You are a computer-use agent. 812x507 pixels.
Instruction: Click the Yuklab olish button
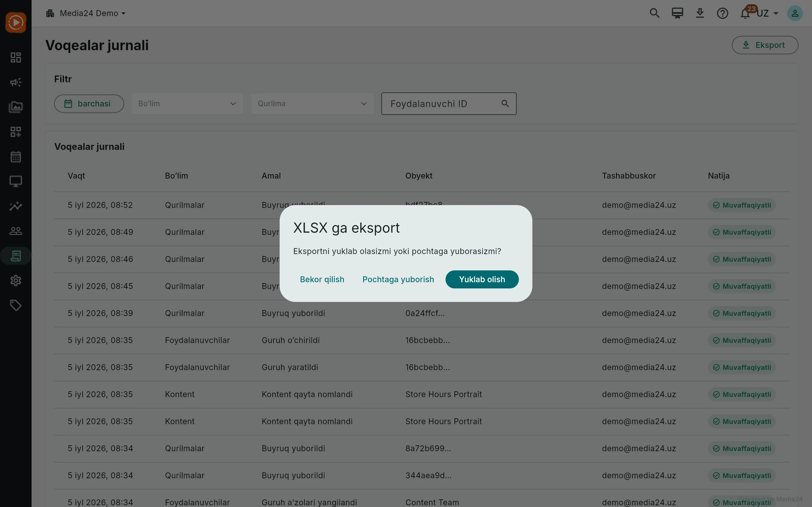click(x=482, y=279)
